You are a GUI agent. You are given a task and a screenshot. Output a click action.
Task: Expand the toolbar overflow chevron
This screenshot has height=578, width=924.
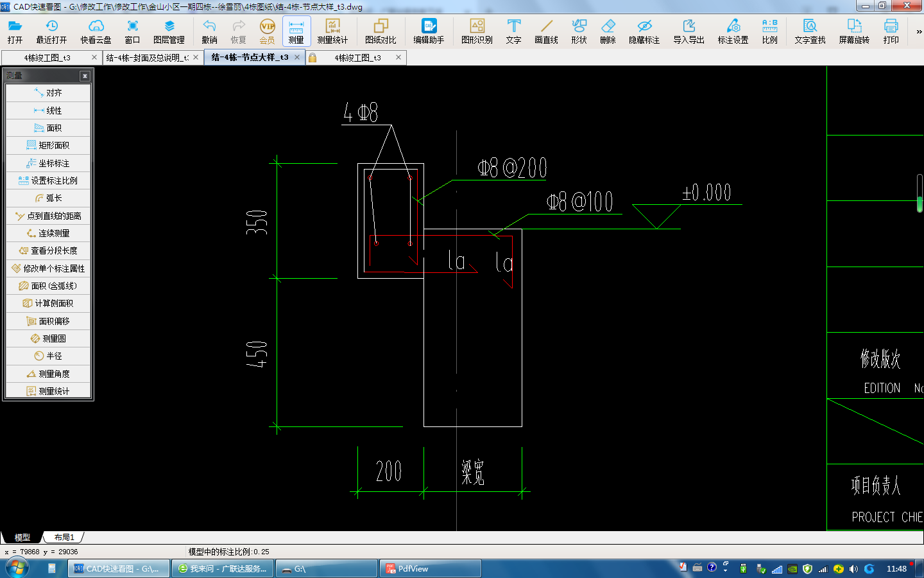pyautogui.click(x=919, y=31)
